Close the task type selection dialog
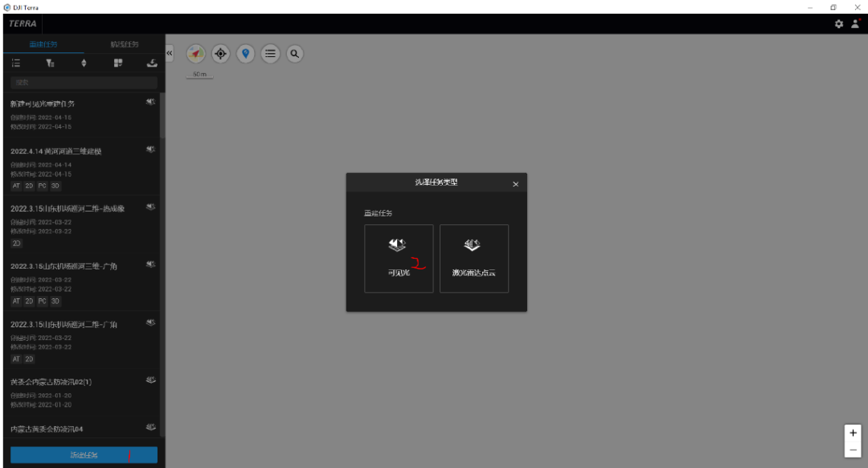This screenshot has width=868, height=468. tap(515, 184)
